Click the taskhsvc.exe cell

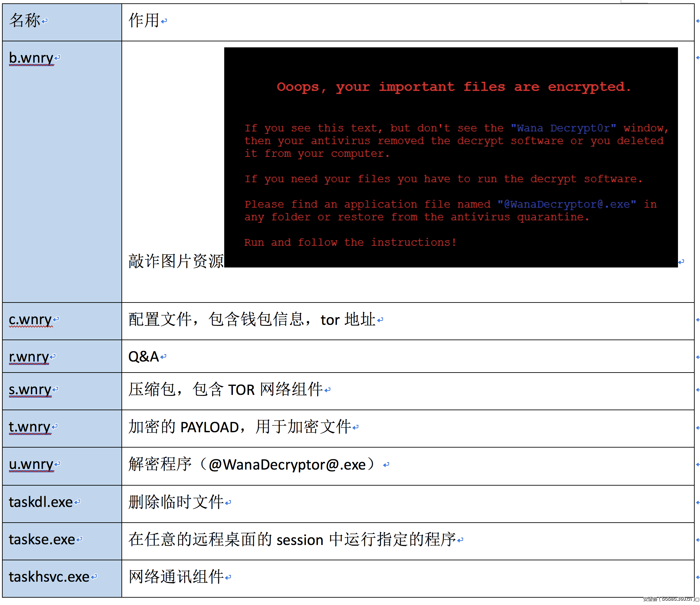click(49, 577)
